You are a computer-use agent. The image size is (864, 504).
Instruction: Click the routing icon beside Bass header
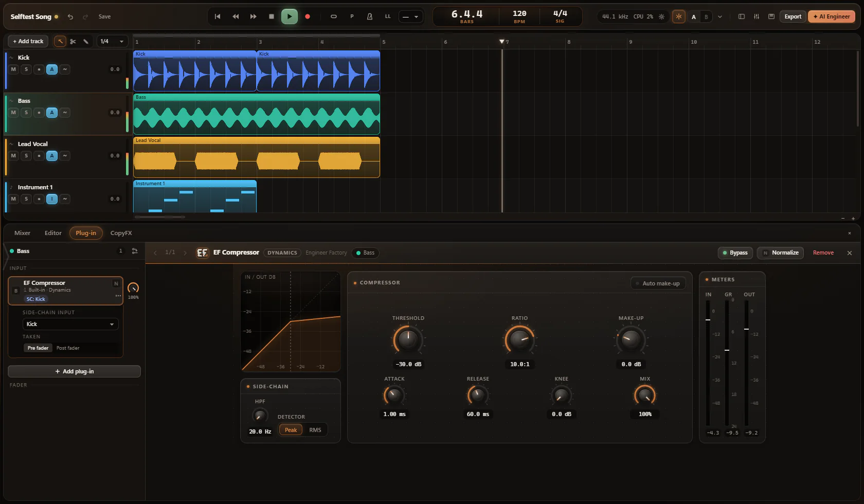click(135, 251)
